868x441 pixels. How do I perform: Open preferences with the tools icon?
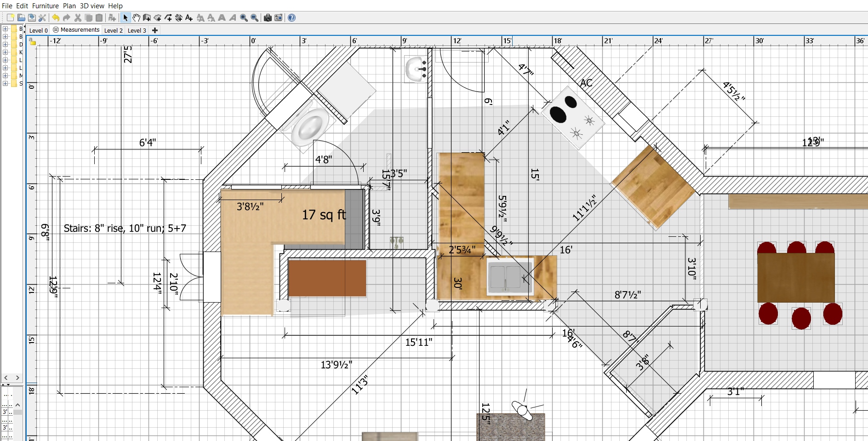[42, 17]
